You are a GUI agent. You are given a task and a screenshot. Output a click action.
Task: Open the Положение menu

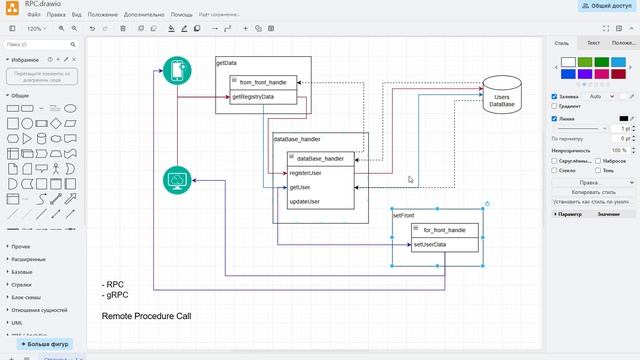click(102, 15)
